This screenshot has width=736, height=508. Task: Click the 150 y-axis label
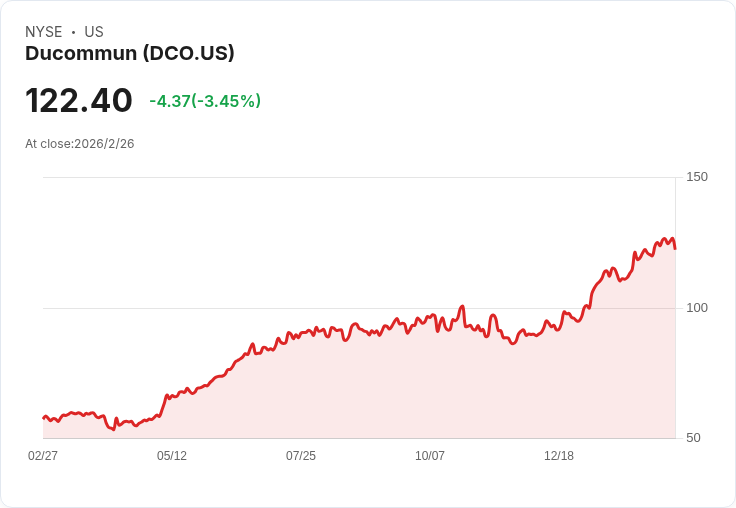click(697, 177)
